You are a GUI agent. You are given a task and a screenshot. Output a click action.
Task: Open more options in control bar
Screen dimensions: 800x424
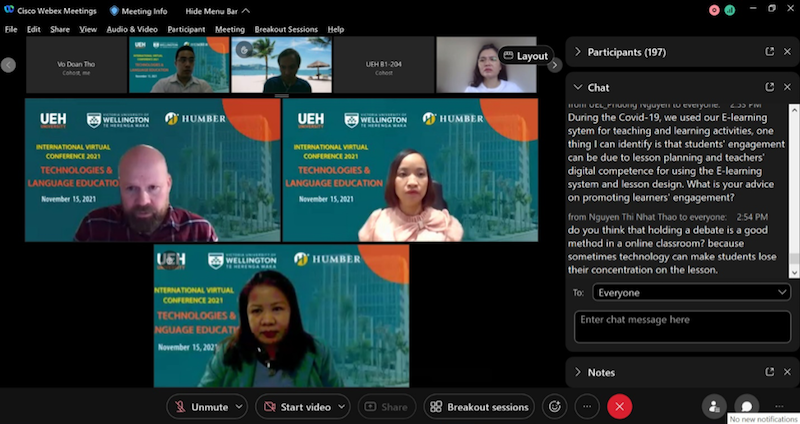point(587,407)
